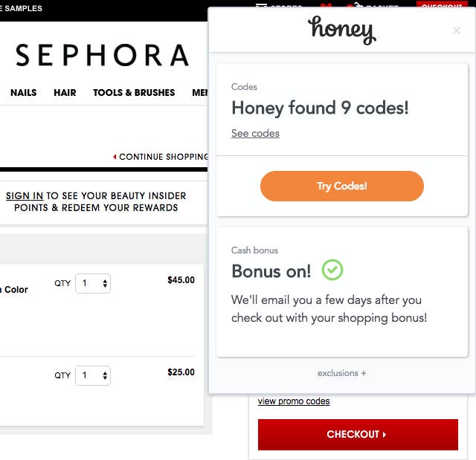
Task: Open the NAILS menu
Action: 23,93
